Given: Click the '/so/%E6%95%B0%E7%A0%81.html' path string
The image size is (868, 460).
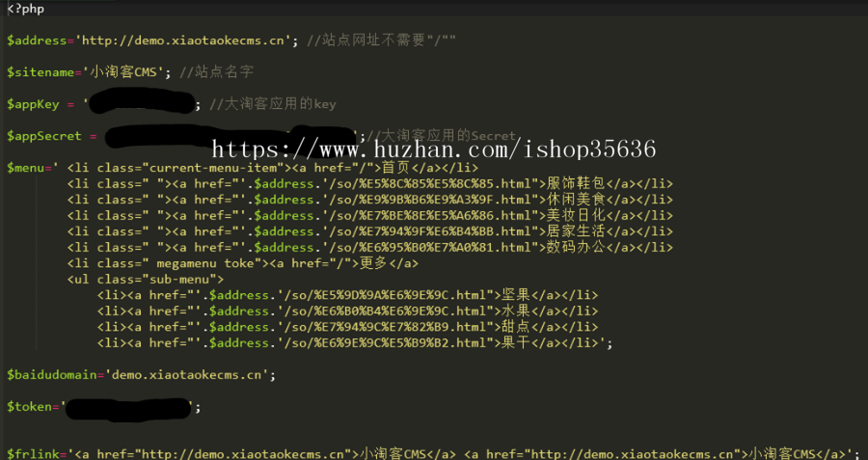Looking at the screenshot, I should point(430,248).
